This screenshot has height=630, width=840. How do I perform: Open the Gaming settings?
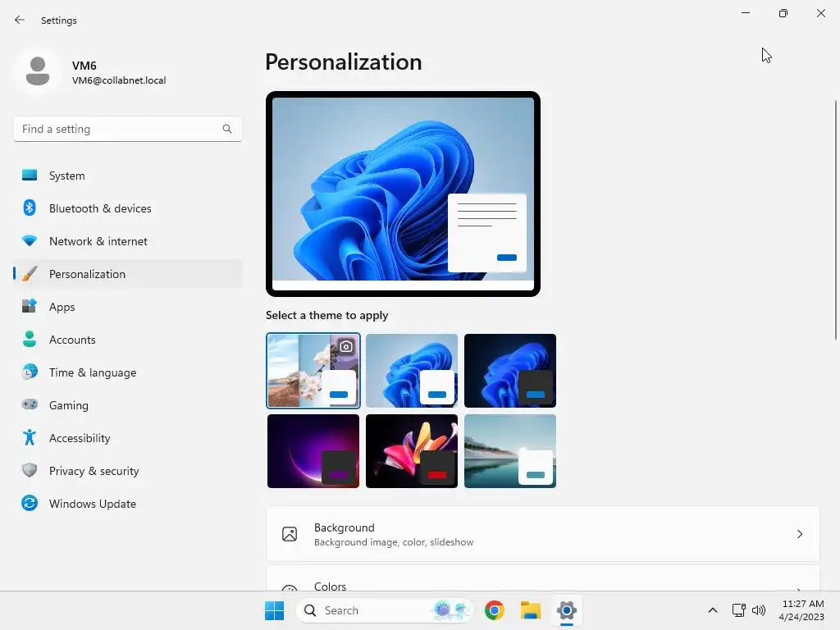coord(128,405)
